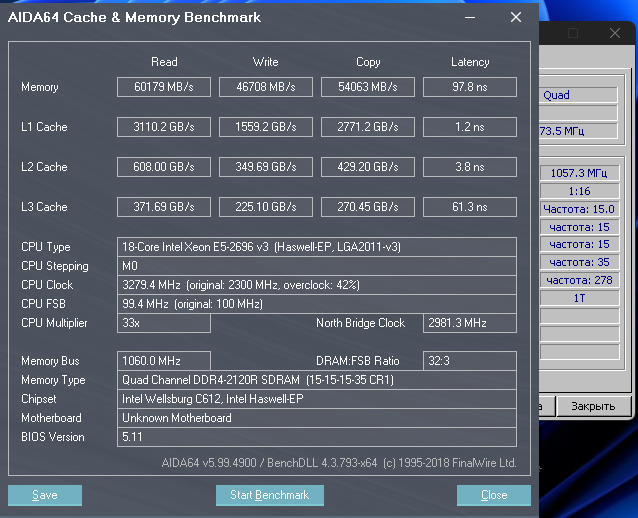Click L1 Cache write 1559.2 GB/s
The image size is (638, 518).
point(266,127)
